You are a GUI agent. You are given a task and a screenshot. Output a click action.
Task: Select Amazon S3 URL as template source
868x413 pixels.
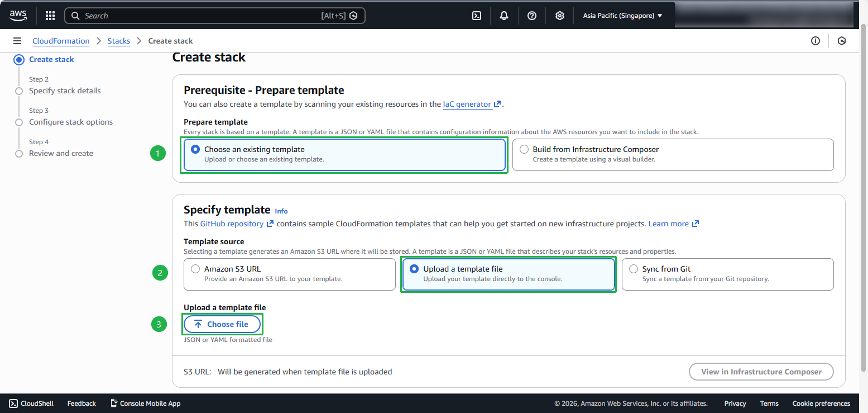pyautogui.click(x=195, y=269)
